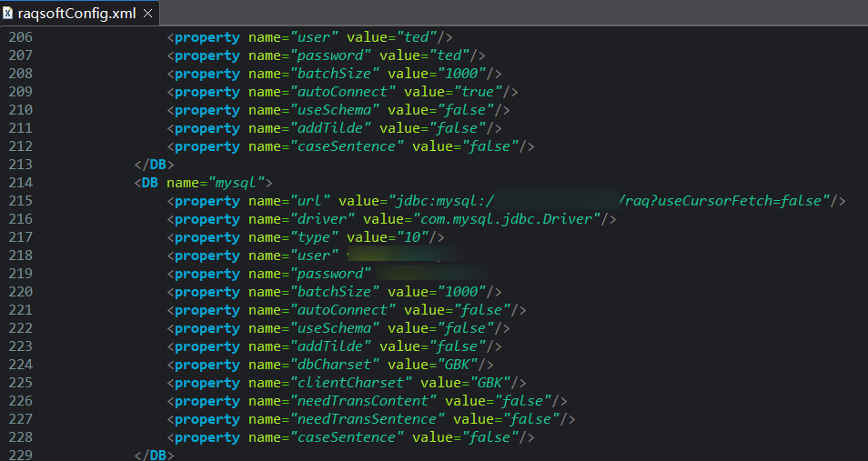Image resolution: width=868 pixels, height=461 pixels.
Task: Click the "property" tag keyword on line 216
Action: (207, 220)
